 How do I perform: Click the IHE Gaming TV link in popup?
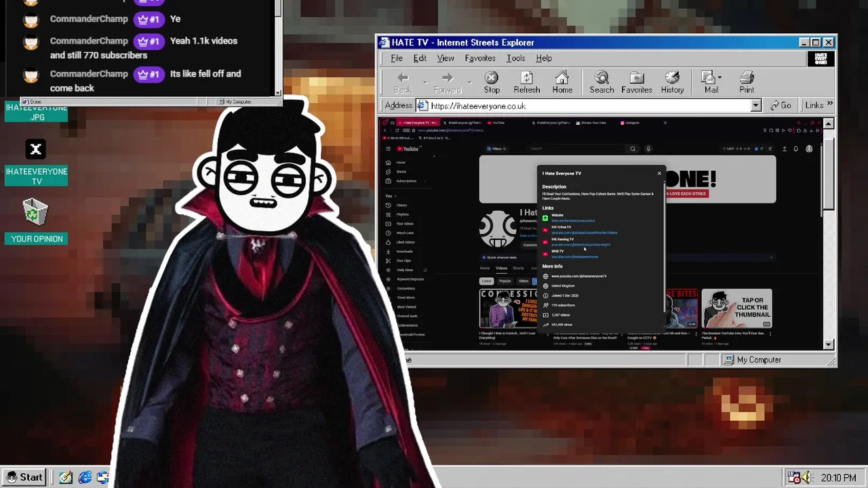pyautogui.click(x=580, y=245)
